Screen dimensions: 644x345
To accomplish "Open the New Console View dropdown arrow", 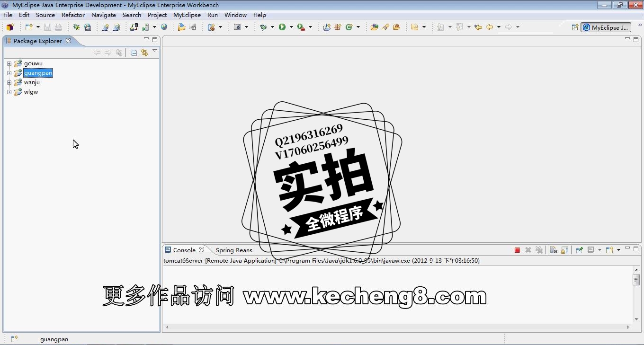I will pos(618,250).
